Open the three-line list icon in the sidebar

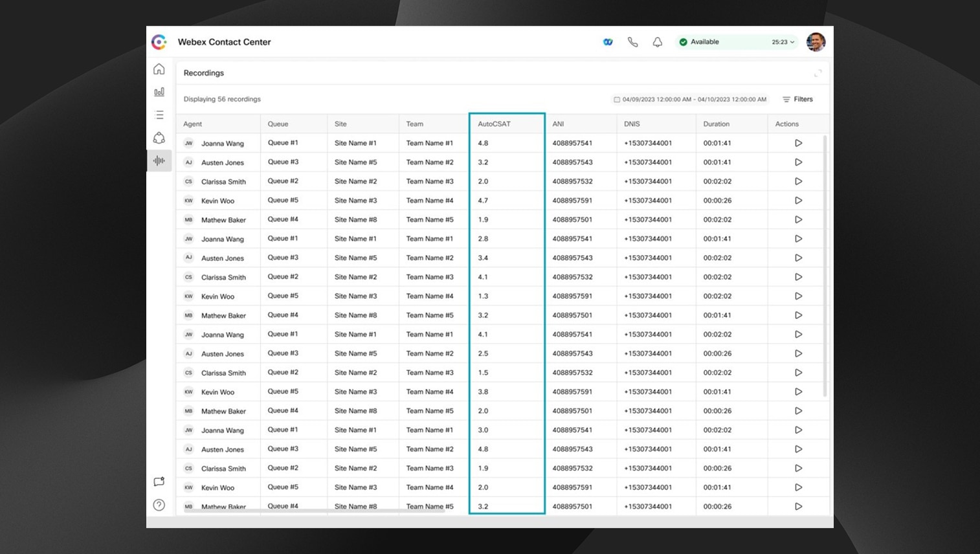tap(159, 115)
